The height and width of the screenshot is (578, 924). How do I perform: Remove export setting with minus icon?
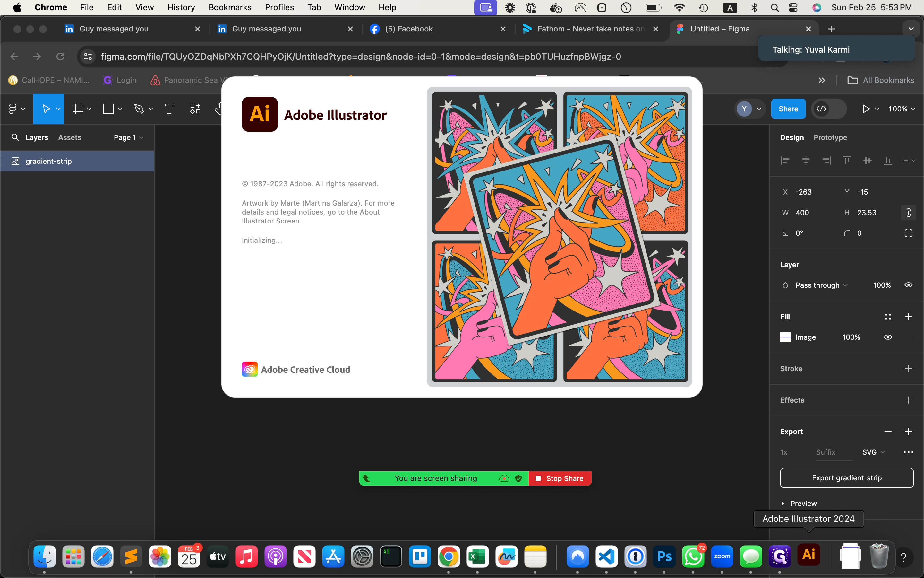point(888,432)
